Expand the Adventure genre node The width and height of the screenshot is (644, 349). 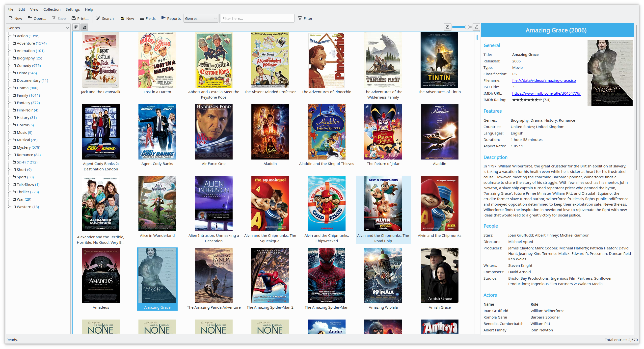[9, 43]
